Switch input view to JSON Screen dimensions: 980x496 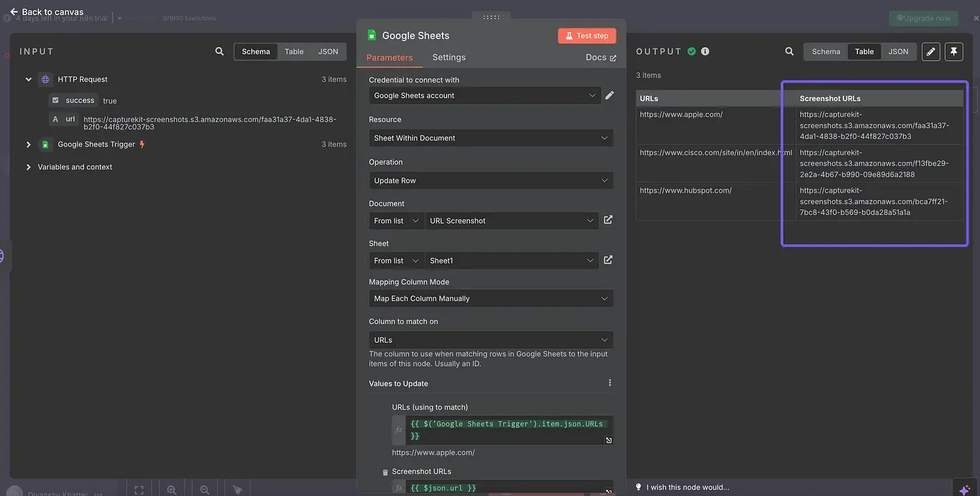click(328, 51)
